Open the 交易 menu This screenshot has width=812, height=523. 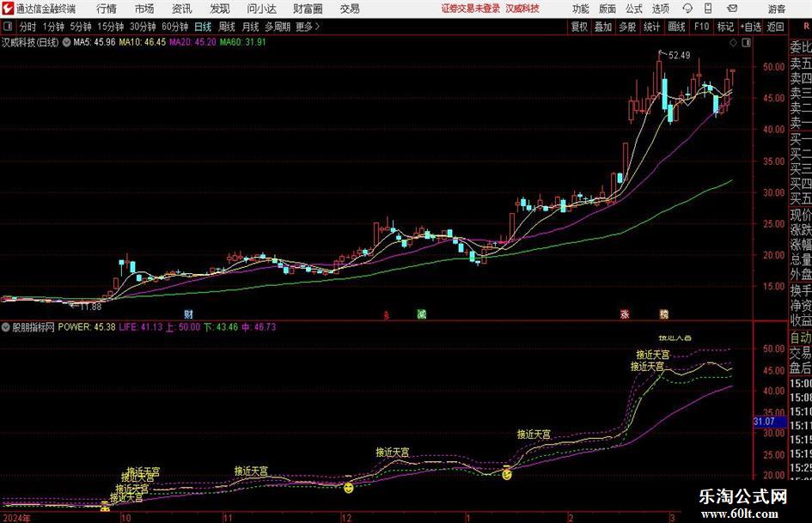350,9
